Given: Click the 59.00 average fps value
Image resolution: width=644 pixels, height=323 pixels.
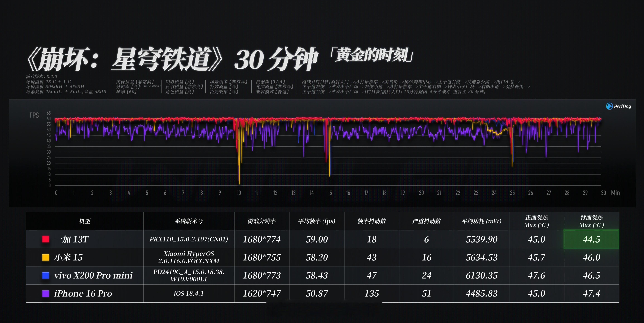Looking at the screenshot, I should tap(317, 239).
